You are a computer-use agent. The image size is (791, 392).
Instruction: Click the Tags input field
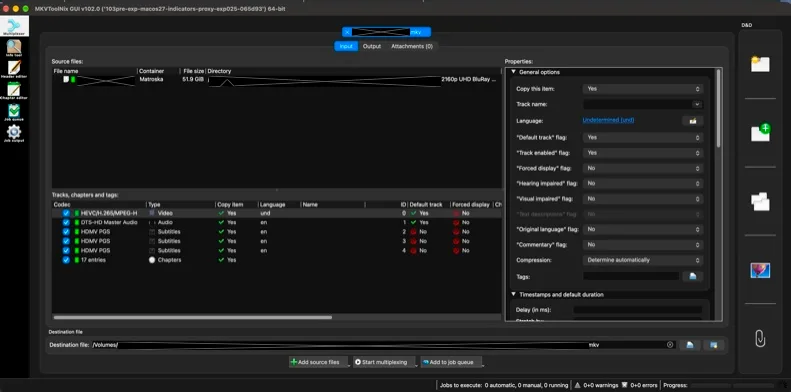tap(631, 276)
